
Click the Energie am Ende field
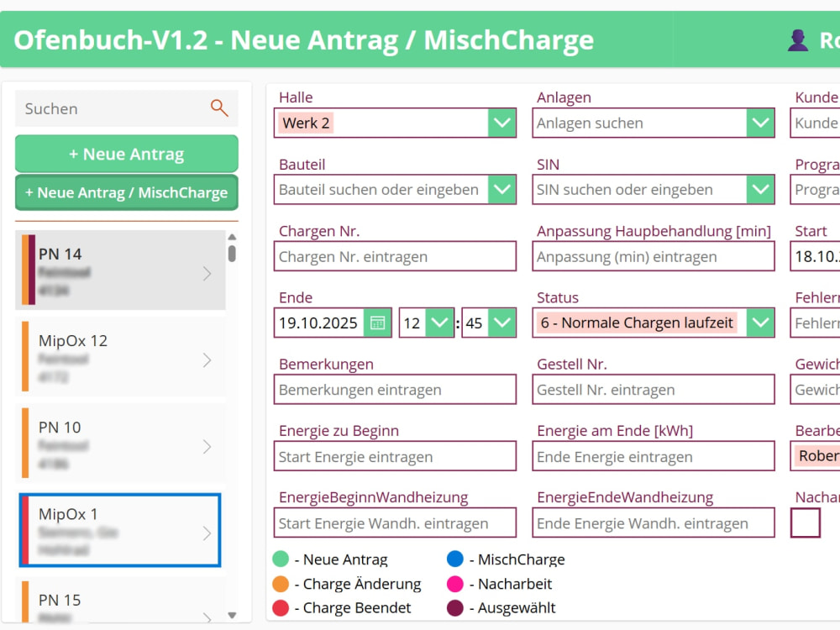click(653, 456)
